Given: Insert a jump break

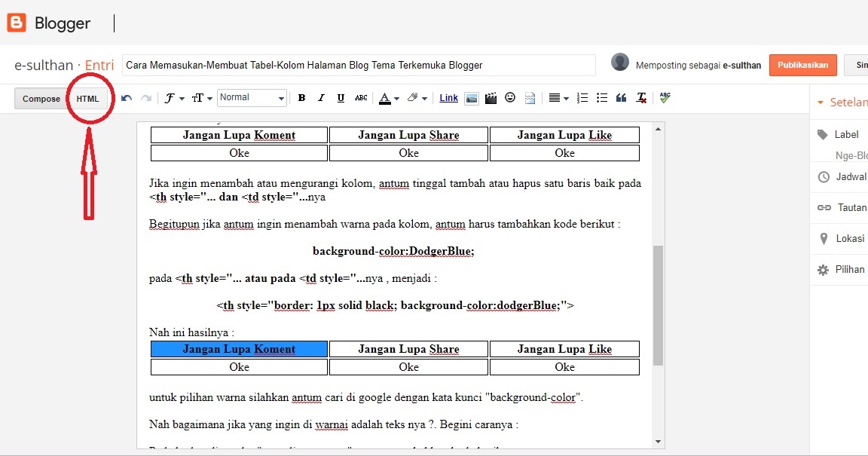Looking at the screenshot, I should tap(530, 97).
